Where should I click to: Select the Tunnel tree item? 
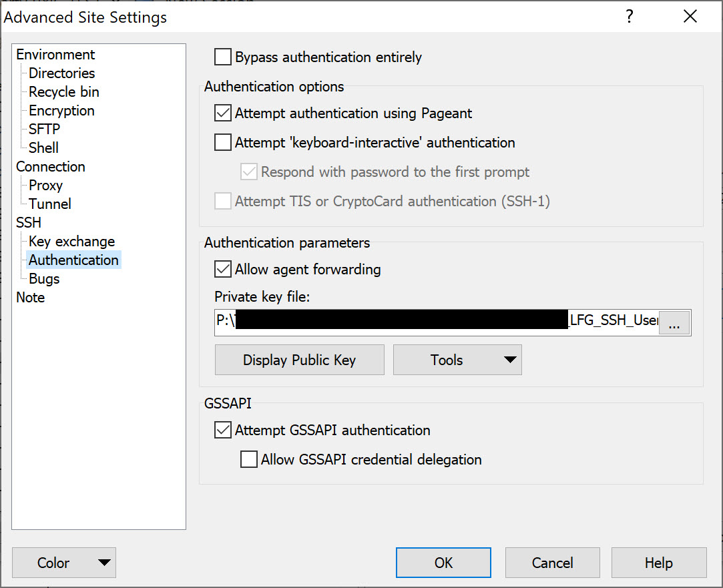(x=50, y=204)
